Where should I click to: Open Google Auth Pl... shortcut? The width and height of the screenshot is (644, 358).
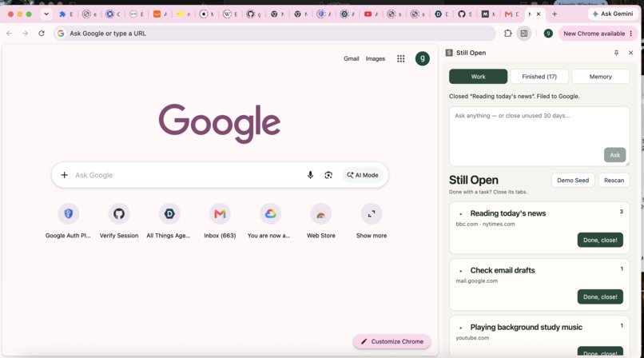(x=68, y=221)
